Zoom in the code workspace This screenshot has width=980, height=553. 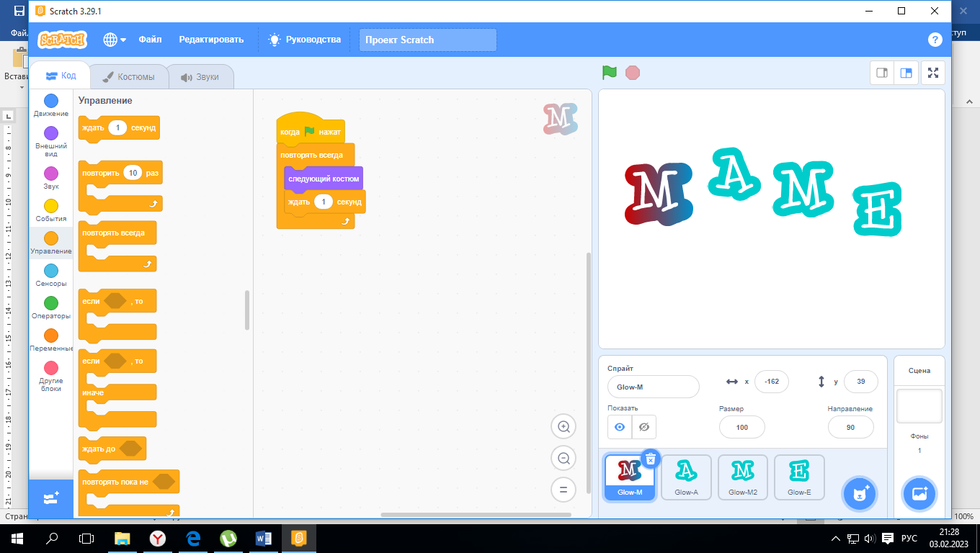(563, 426)
